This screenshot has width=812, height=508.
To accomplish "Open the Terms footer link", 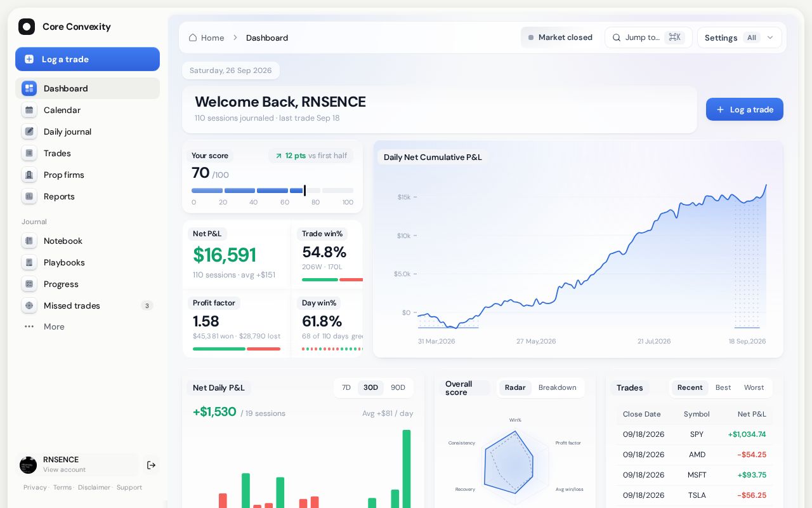I will [x=62, y=488].
